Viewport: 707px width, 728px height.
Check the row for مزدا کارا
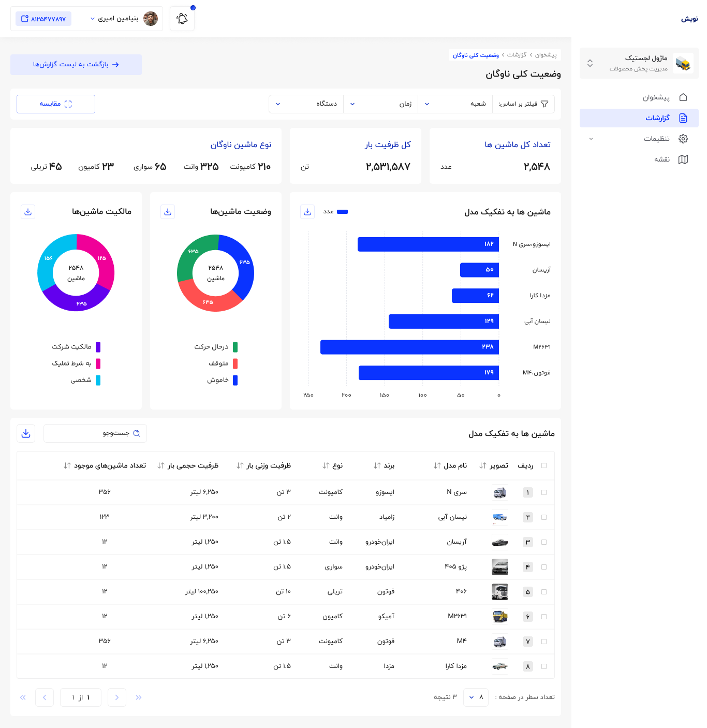tap(544, 666)
